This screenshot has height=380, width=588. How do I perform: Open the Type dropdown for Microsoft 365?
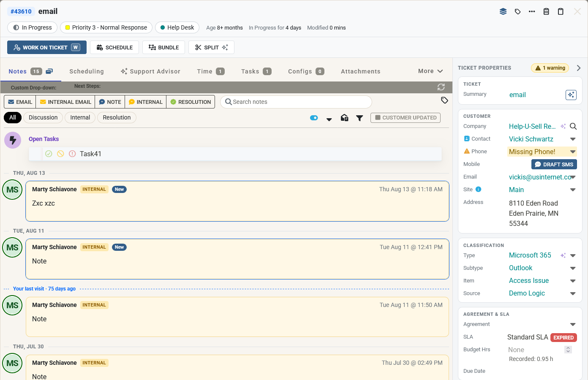pyautogui.click(x=573, y=255)
